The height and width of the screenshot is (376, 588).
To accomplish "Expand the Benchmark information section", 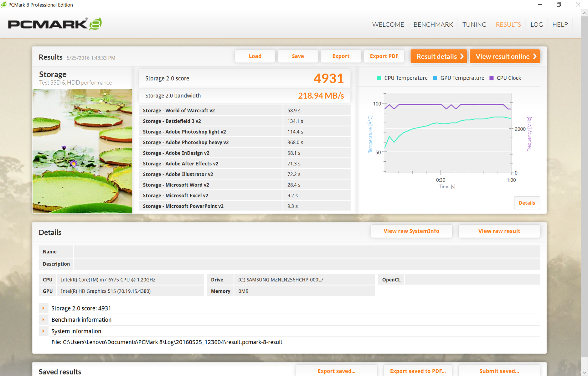I will point(43,320).
